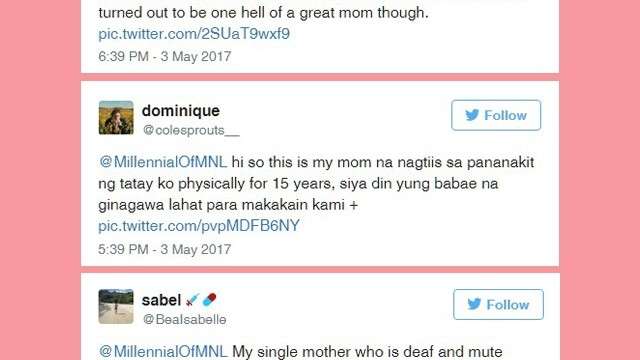Click the 6:39 PM - 3 May 2017 timestamp

(165, 56)
